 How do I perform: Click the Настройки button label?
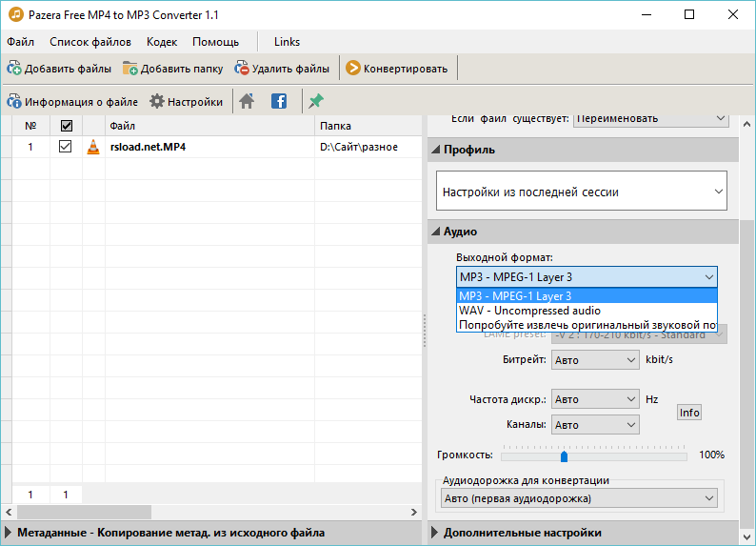pyautogui.click(x=195, y=102)
